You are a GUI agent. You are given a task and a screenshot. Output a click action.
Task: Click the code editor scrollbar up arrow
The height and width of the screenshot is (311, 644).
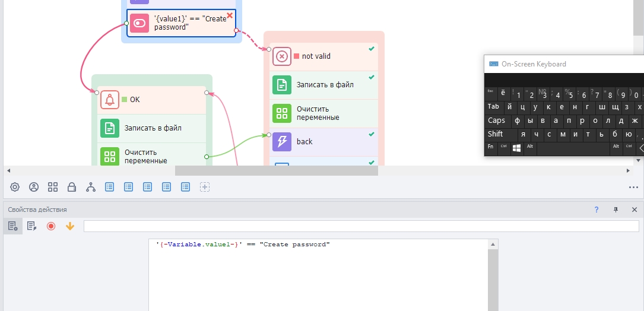493,245
